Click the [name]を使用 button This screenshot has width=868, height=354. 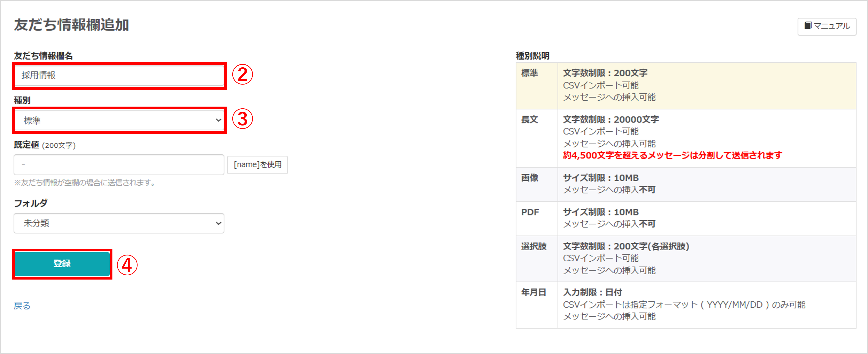[257, 165]
